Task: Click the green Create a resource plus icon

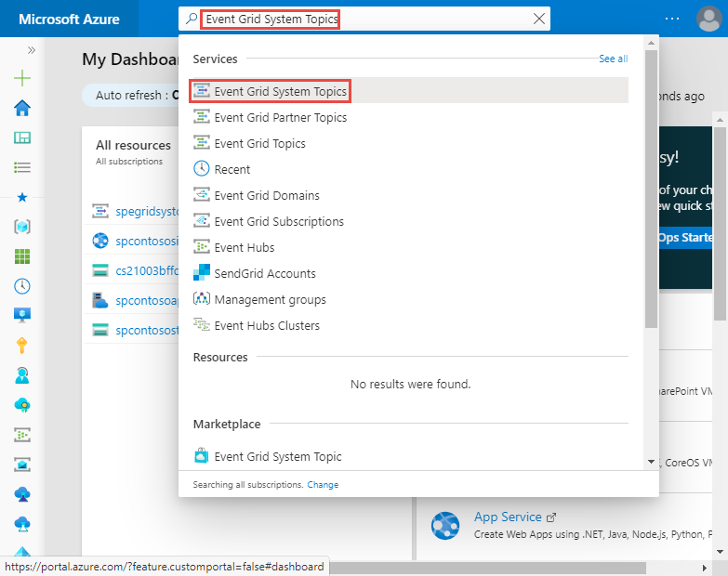Action: point(22,78)
